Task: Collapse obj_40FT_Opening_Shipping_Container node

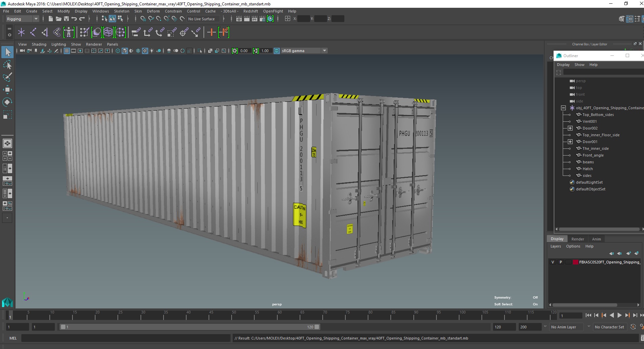Action: (563, 108)
